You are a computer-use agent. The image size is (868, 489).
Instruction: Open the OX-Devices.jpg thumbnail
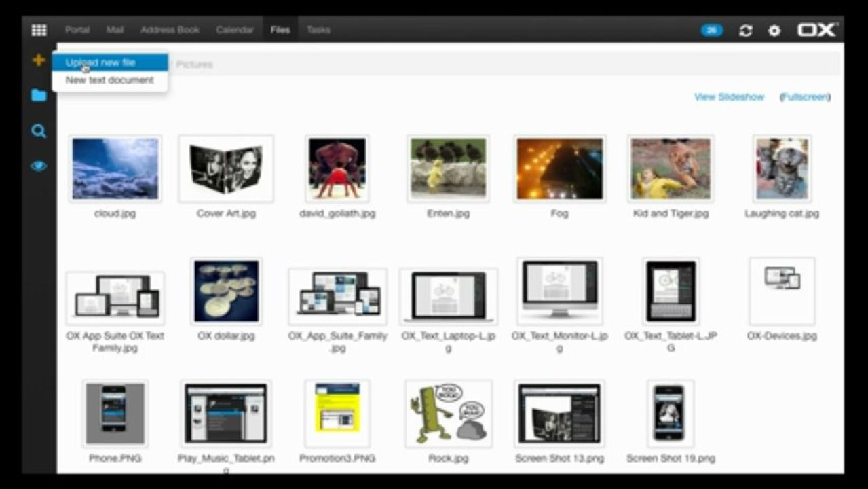(x=782, y=291)
